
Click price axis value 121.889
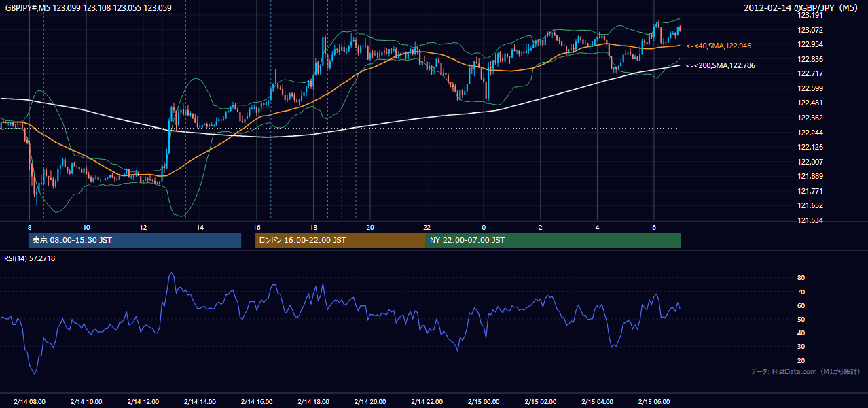click(811, 177)
